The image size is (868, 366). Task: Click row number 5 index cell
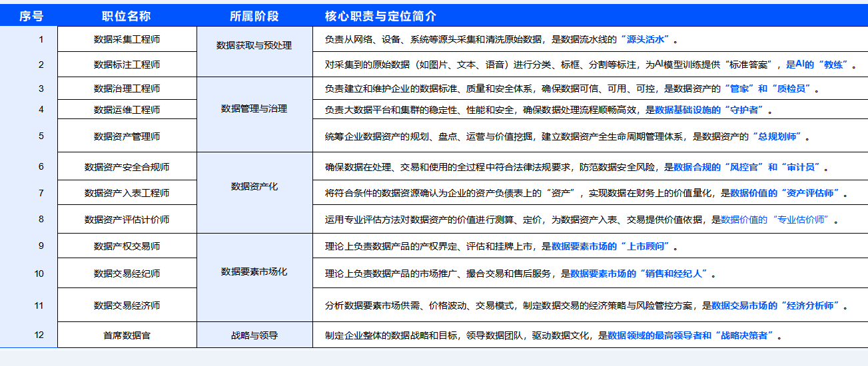41,136
